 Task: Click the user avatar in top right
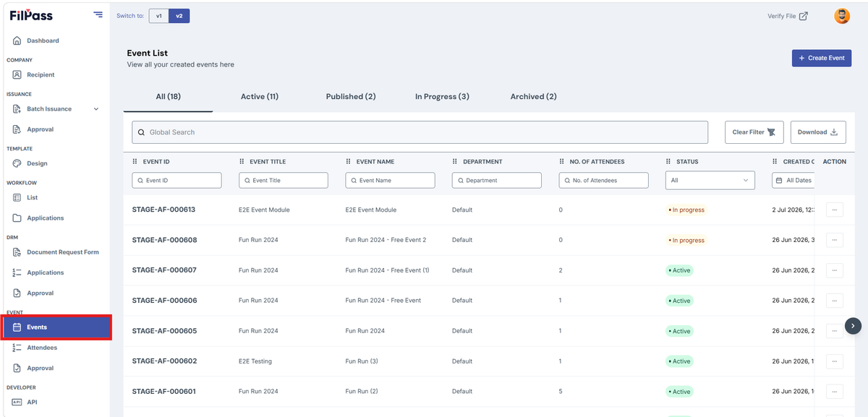tap(842, 16)
